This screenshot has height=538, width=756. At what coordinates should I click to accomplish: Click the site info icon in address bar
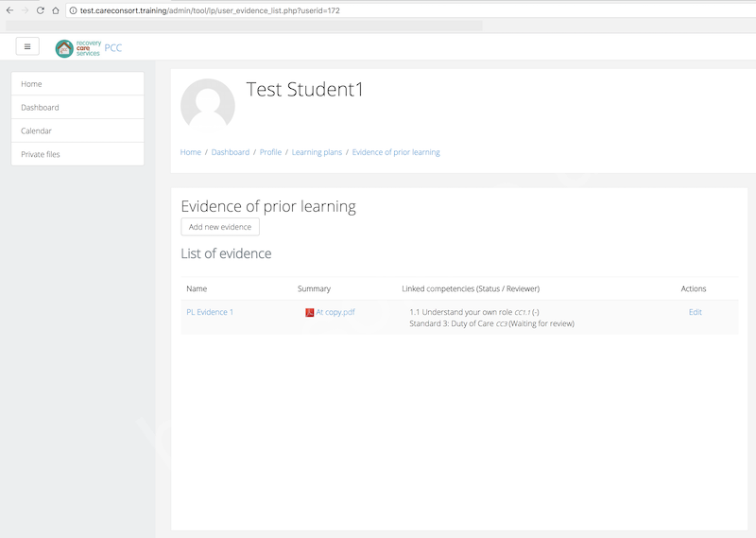click(73, 10)
